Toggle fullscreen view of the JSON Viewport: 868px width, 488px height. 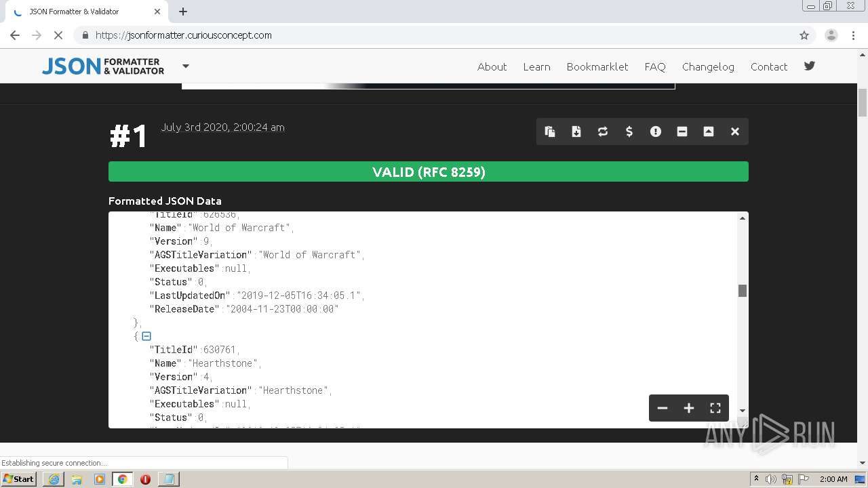(715, 408)
